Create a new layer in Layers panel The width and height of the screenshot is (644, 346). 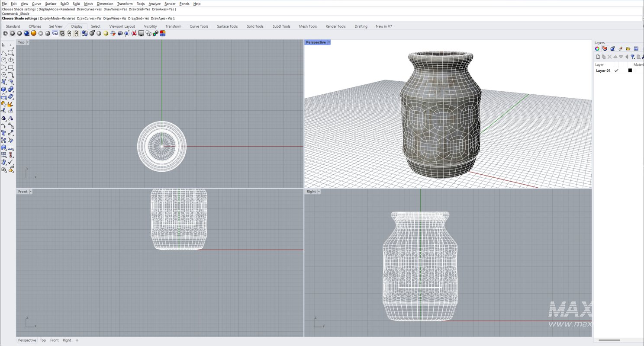pos(598,57)
